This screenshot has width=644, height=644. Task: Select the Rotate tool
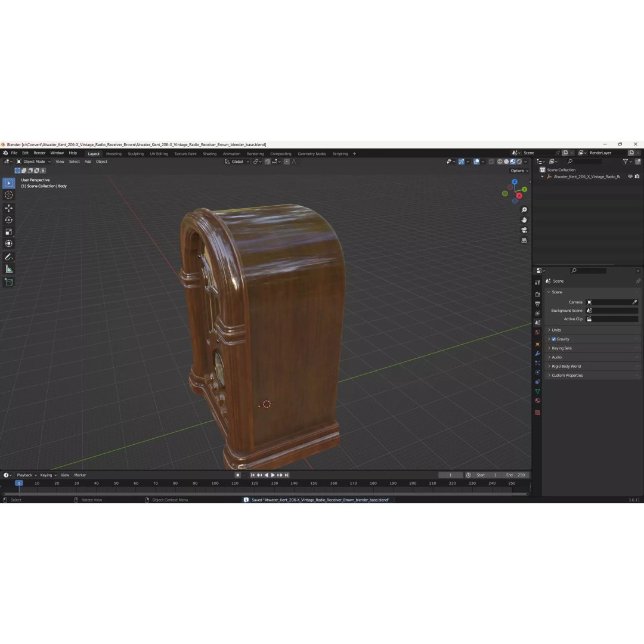coord(8,220)
